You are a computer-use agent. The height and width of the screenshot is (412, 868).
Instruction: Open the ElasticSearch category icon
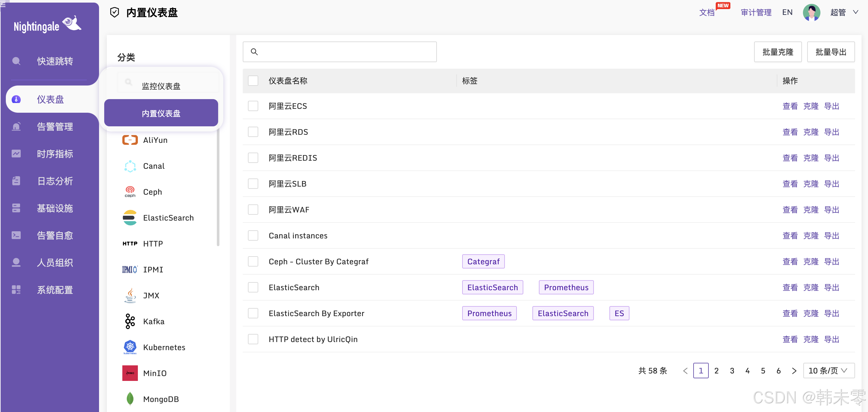pyautogui.click(x=130, y=217)
